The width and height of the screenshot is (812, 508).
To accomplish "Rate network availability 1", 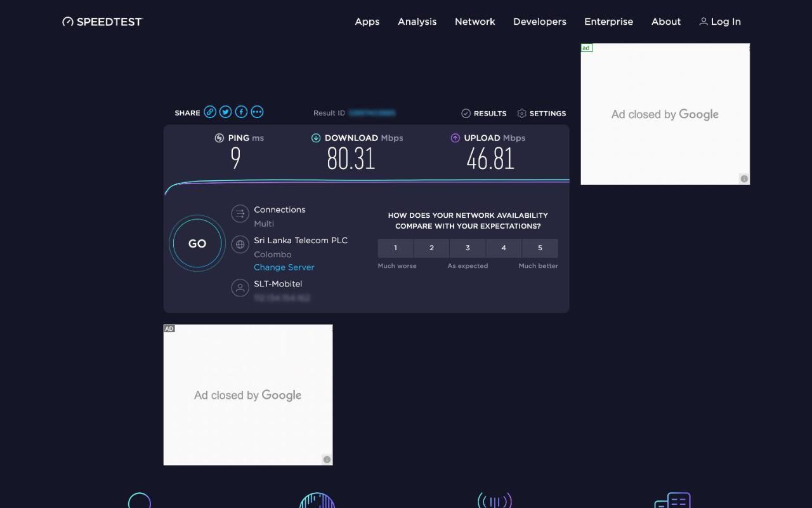I will coord(395,248).
